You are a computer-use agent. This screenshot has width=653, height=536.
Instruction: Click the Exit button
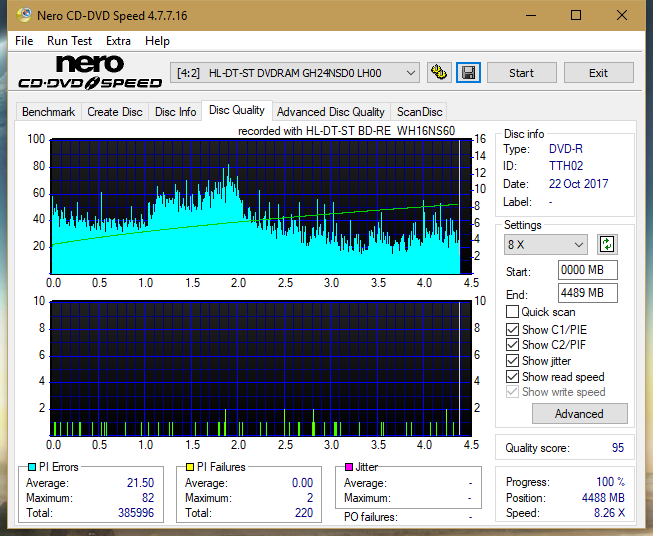pos(598,73)
